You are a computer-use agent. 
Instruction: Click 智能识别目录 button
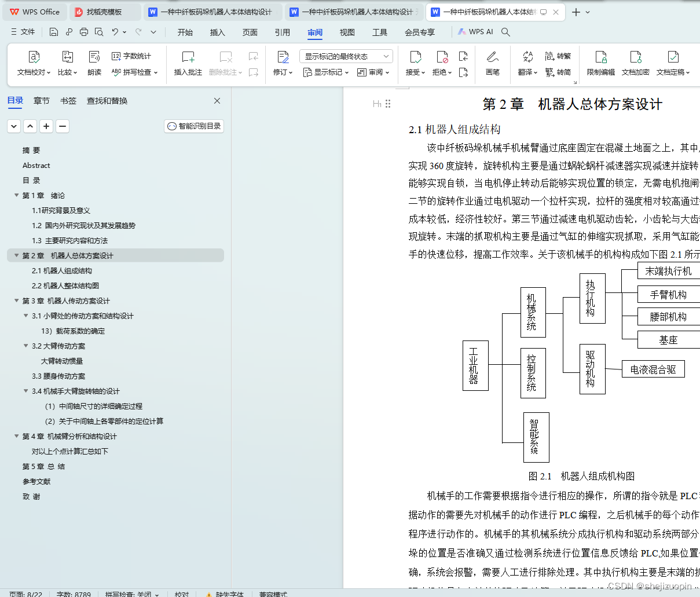click(x=194, y=126)
